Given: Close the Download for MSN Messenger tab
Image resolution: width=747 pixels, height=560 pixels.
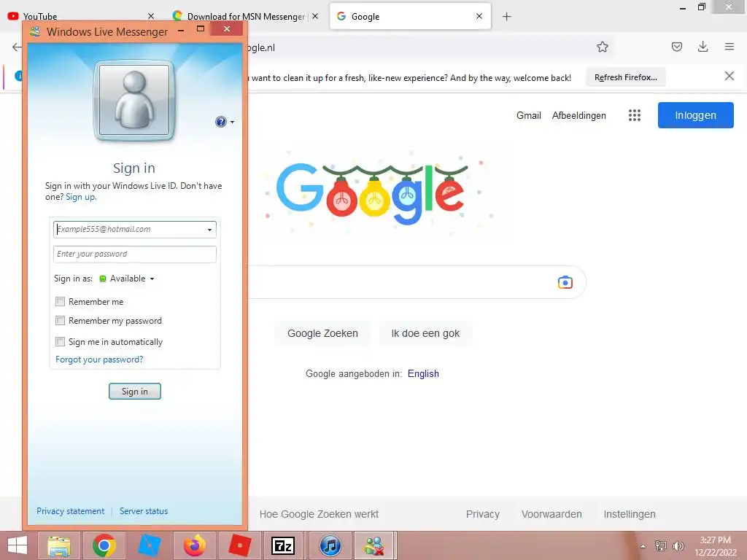Looking at the screenshot, I should (x=315, y=16).
